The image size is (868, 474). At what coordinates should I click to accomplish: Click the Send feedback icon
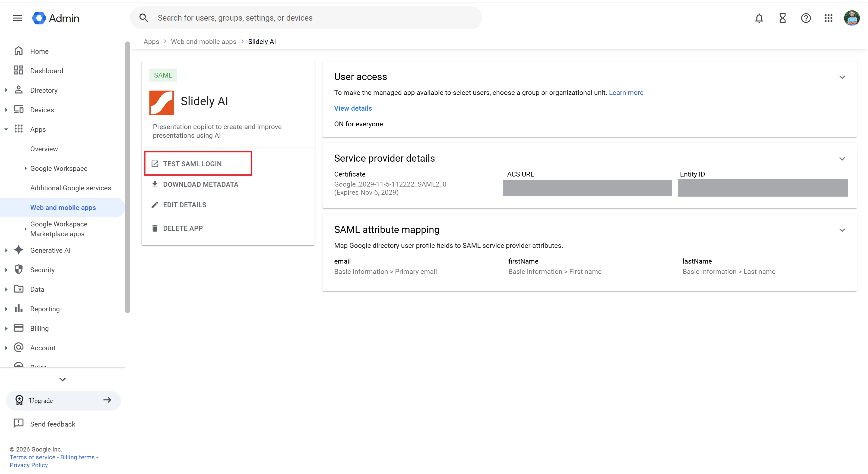tap(18, 423)
